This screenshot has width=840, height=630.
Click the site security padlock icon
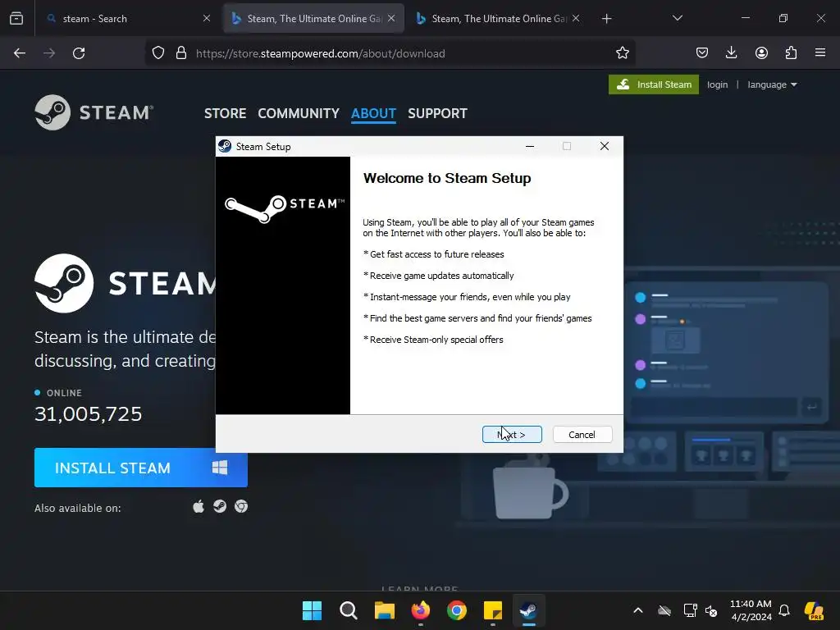(181, 53)
